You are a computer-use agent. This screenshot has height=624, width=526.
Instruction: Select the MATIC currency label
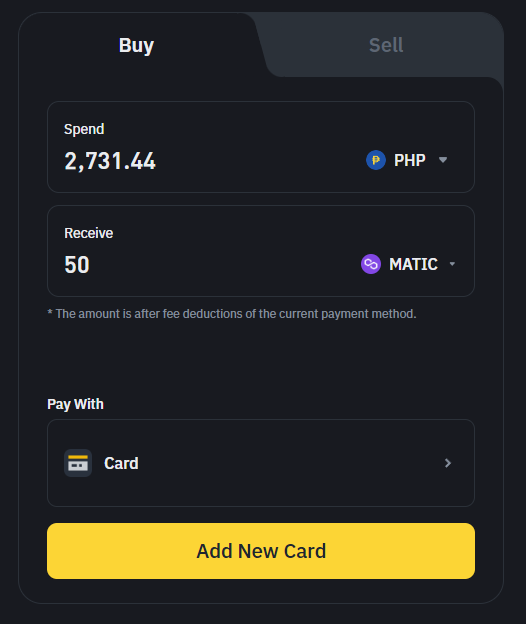click(x=413, y=264)
